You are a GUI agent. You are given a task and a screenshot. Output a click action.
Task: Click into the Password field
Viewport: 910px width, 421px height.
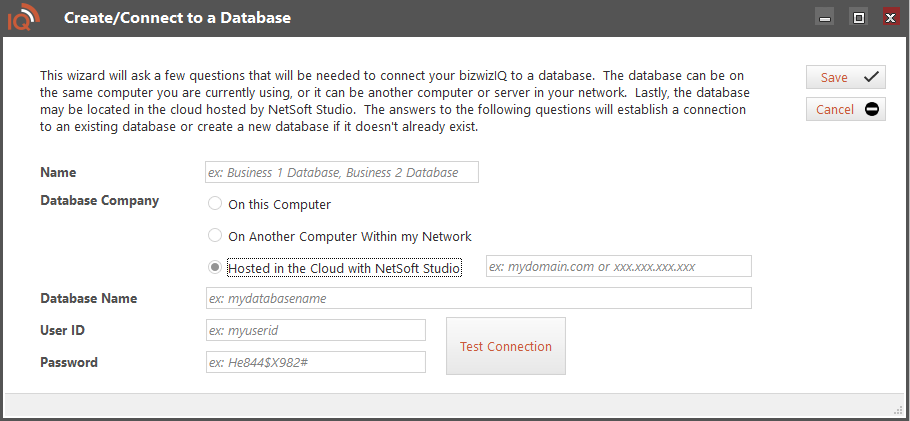pos(315,362)
